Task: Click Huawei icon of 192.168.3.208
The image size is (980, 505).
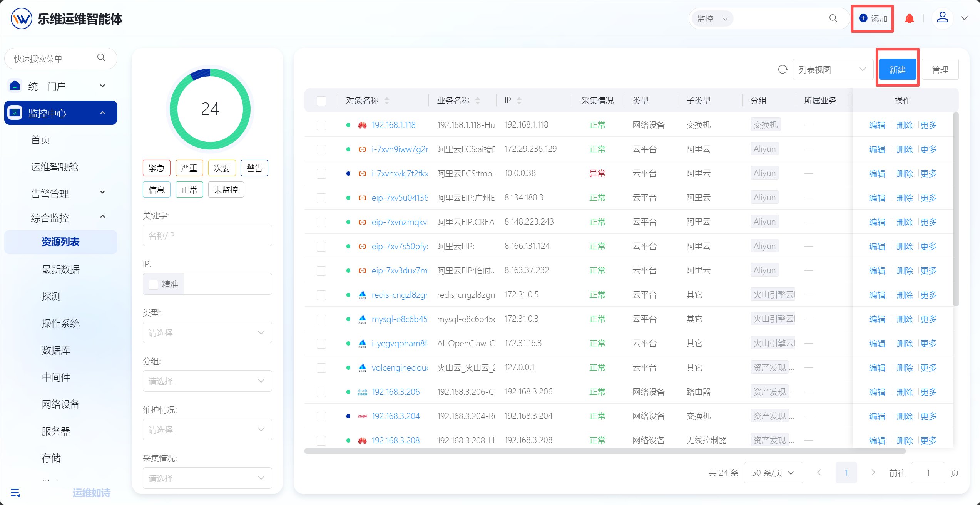Action: (362, 441)
